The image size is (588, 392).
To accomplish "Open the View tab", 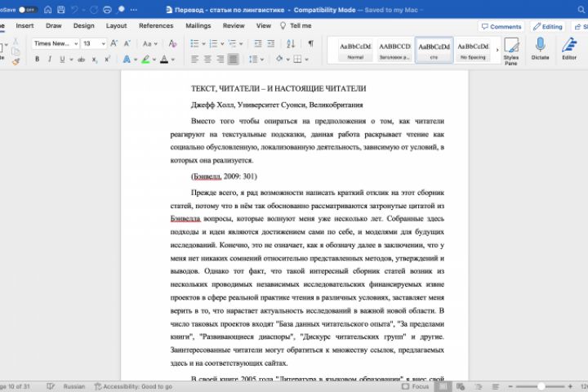I will point(264,26).
